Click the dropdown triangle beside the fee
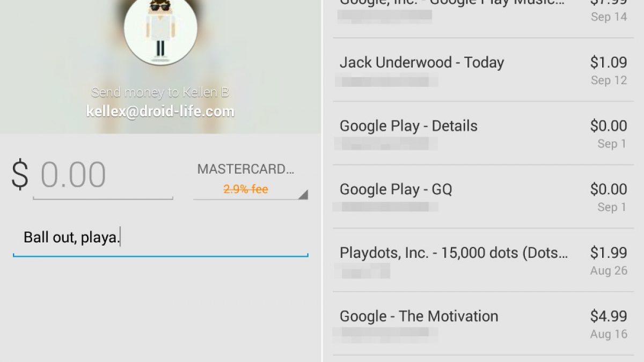Viewport: 644px width, 362px height. pyautogui.click(x=303, y=194)
